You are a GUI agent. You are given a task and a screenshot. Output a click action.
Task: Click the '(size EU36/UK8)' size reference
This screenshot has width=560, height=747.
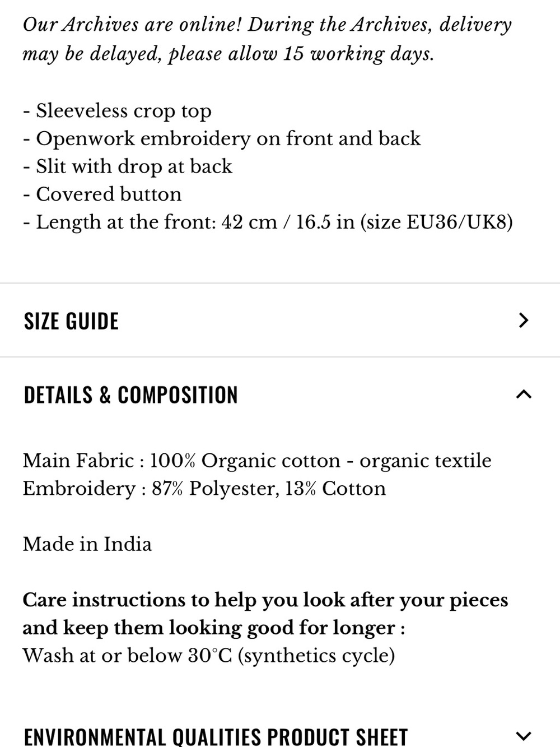(x=436, y=222)
